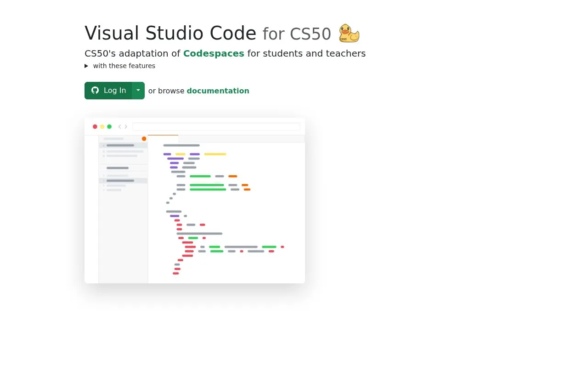Click the "Visual Studio Code" heading text
The width and height of the screenshot is (588, 368).
click(170, 33)
